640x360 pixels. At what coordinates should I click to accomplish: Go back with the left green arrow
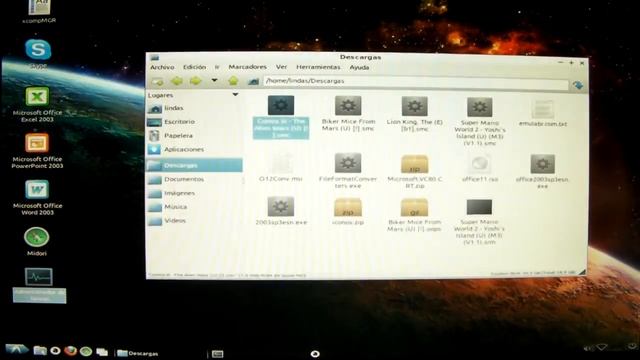(177, 81)
